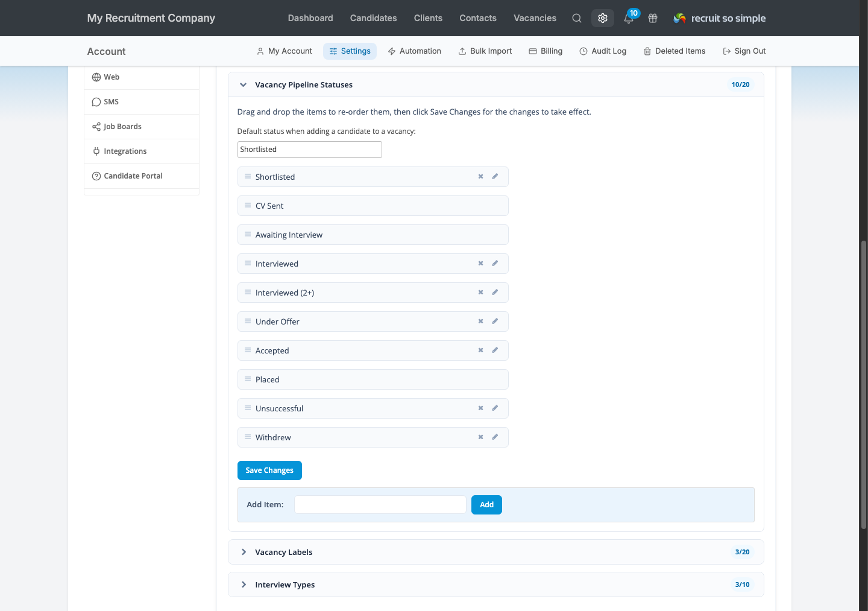Open Integrations in sidebar

point(142,151)
